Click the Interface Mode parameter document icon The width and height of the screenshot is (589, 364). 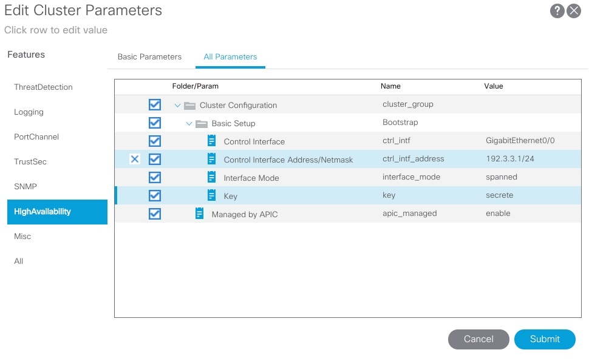pos(211,177)
